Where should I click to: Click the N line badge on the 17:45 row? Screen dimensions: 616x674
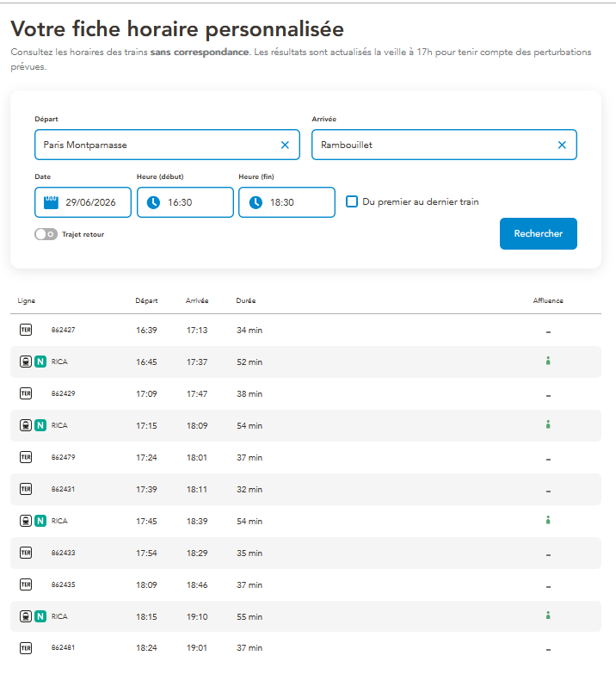40,521
